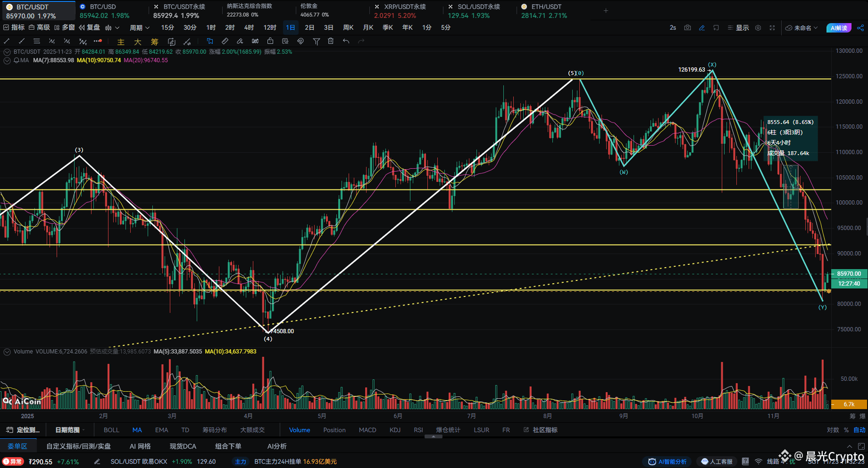Viewport: 868px width, 468px height.
Task: Collapse the Volume indicator legend
Action: point(7,352)
